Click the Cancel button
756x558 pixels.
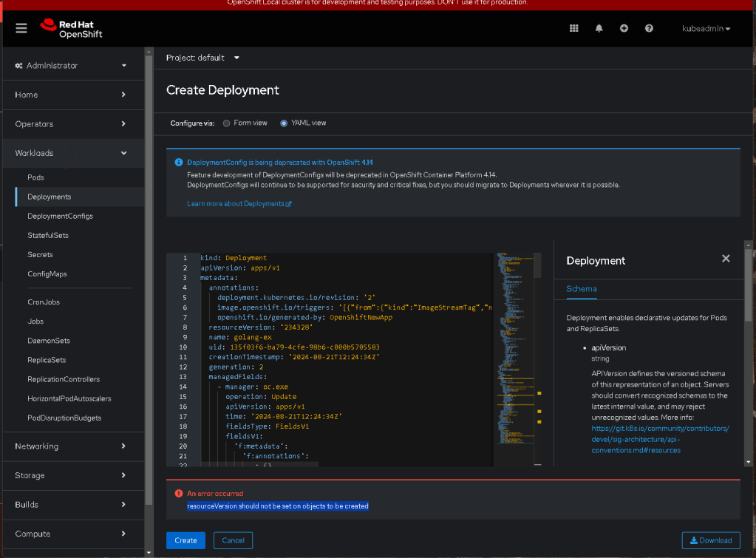[233, 540]
